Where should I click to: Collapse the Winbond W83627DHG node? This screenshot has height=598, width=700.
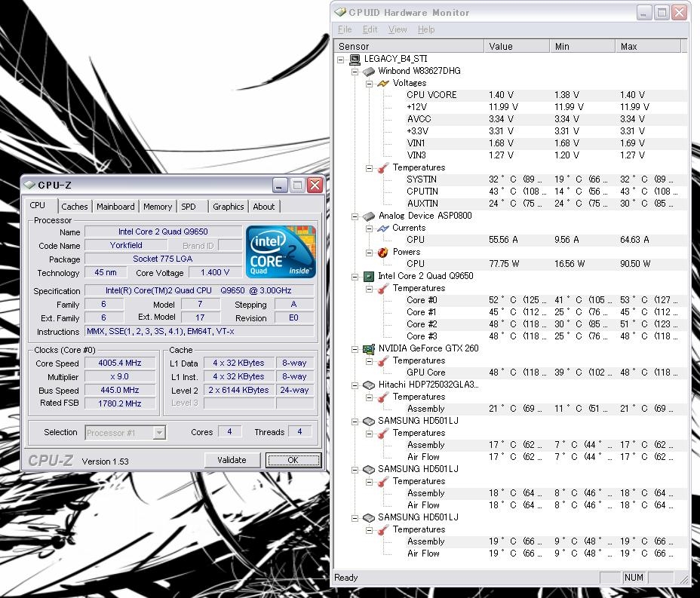355,72
